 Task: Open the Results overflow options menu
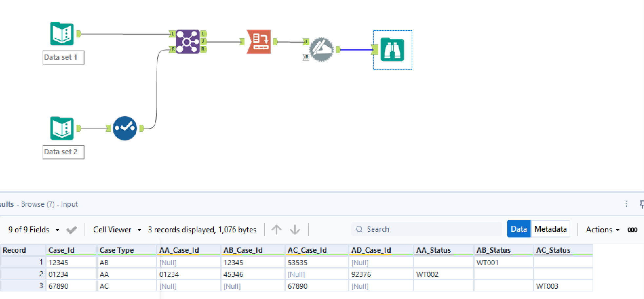coord(627,204)
